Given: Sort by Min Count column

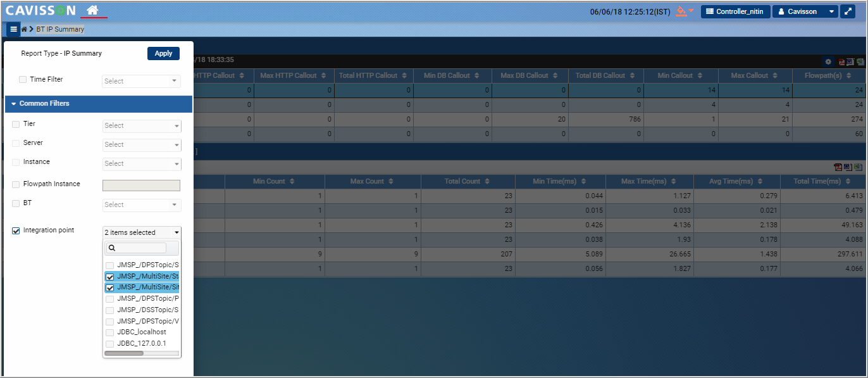Looking at the screenshot, I should tap(274, 181).
